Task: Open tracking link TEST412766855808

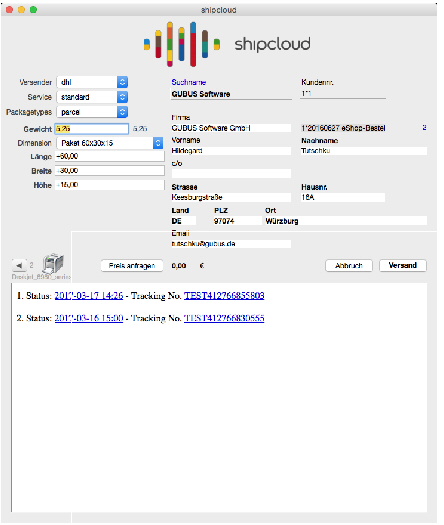Action: [224, 296]
